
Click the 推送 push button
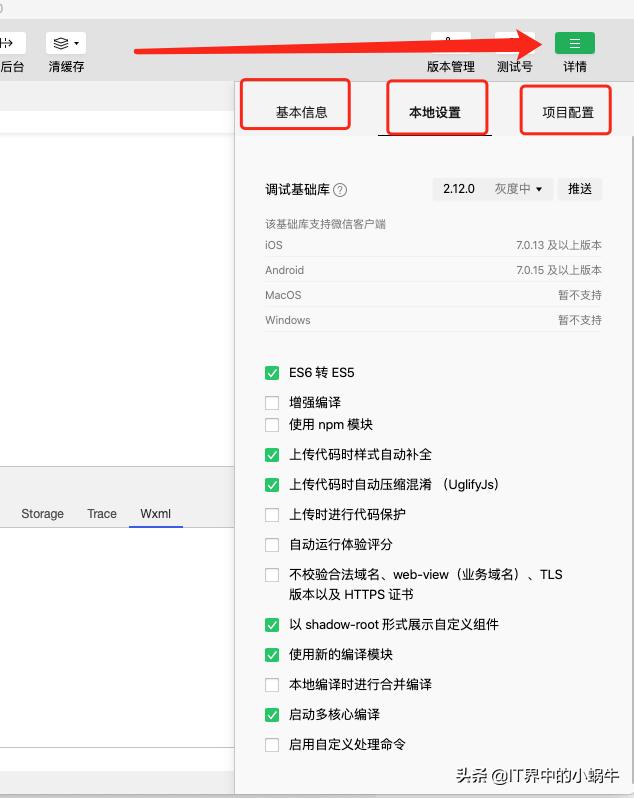pos(580,189)
